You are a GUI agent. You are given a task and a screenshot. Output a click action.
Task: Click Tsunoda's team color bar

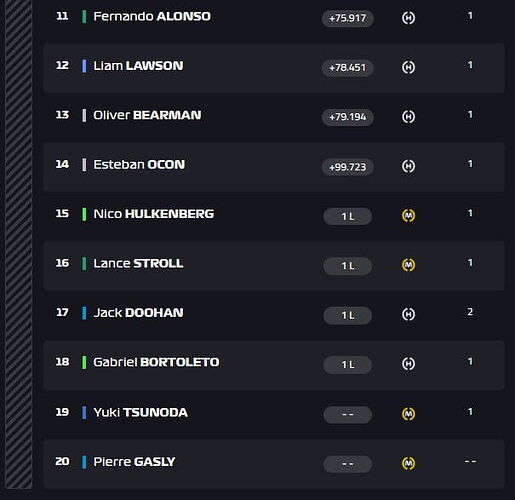(x=84, y=413)
